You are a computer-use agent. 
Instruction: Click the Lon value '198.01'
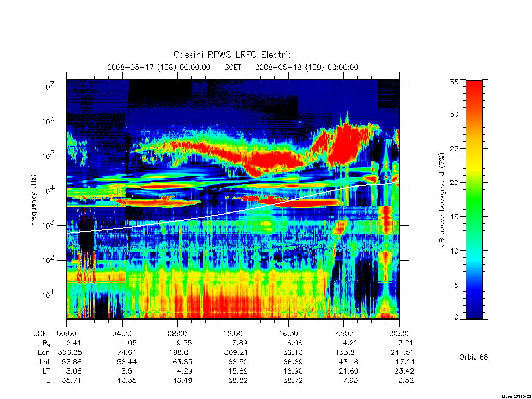click(x=180, y=353)
